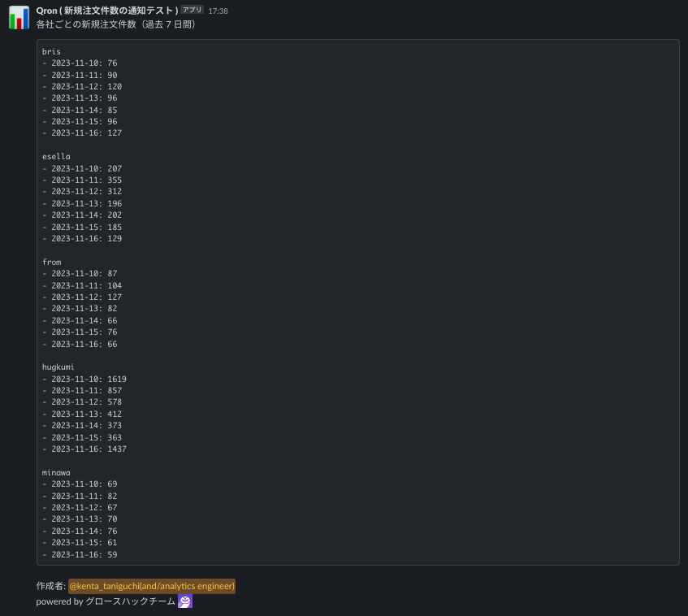Click the minawa 2023-11-16 value 59

[112, 555]
